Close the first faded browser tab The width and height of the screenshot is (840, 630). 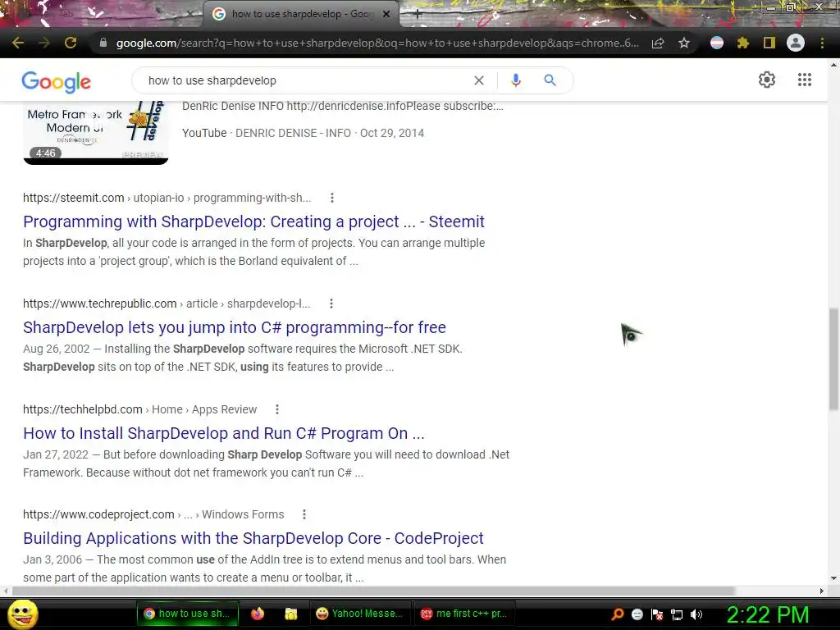click(190, 15)
